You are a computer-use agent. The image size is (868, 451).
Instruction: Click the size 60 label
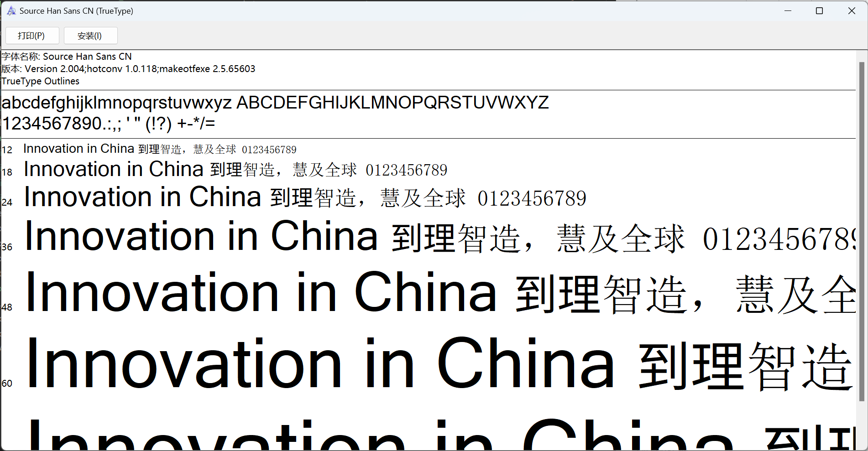click(7, 384)
